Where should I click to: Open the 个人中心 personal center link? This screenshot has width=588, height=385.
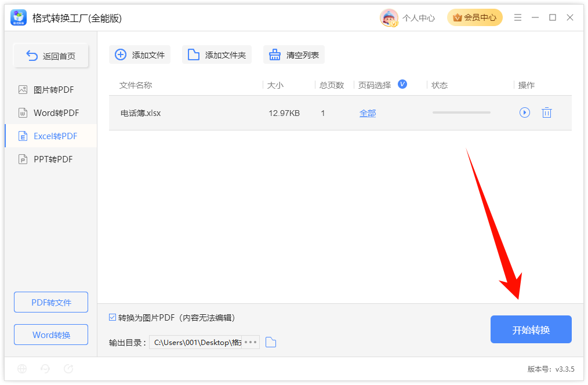pos(419,18)
